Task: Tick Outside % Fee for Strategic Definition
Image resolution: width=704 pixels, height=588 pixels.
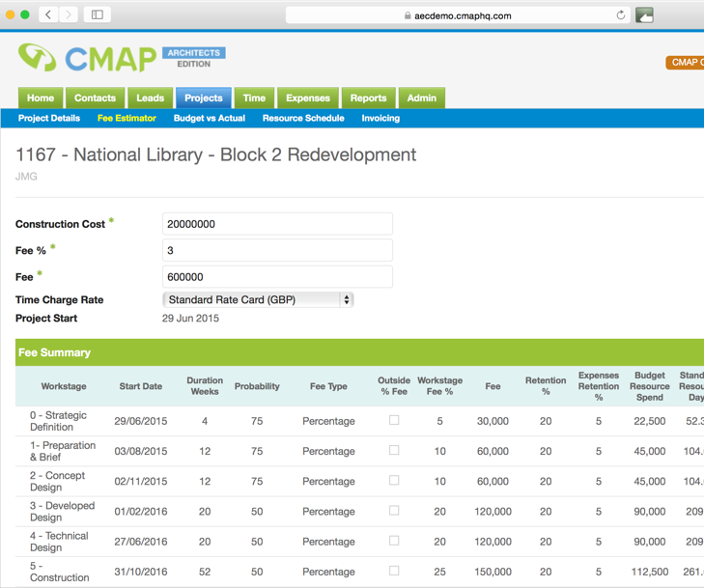Action: tap(394, 420)
